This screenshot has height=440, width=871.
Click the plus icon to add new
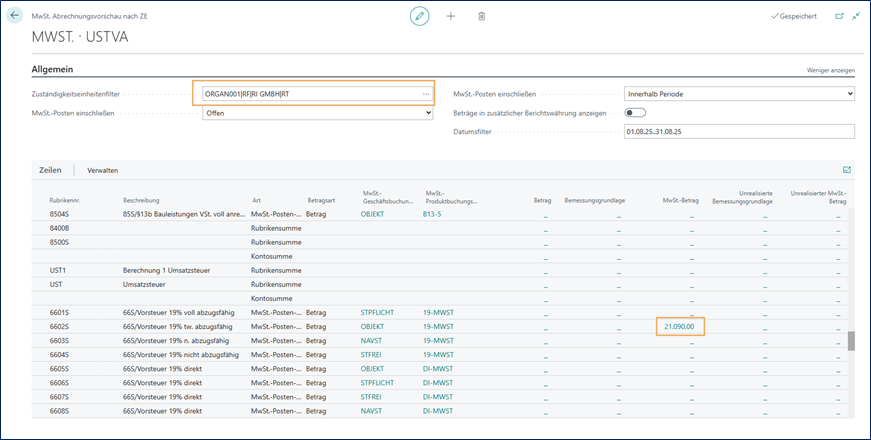(450, 17)
